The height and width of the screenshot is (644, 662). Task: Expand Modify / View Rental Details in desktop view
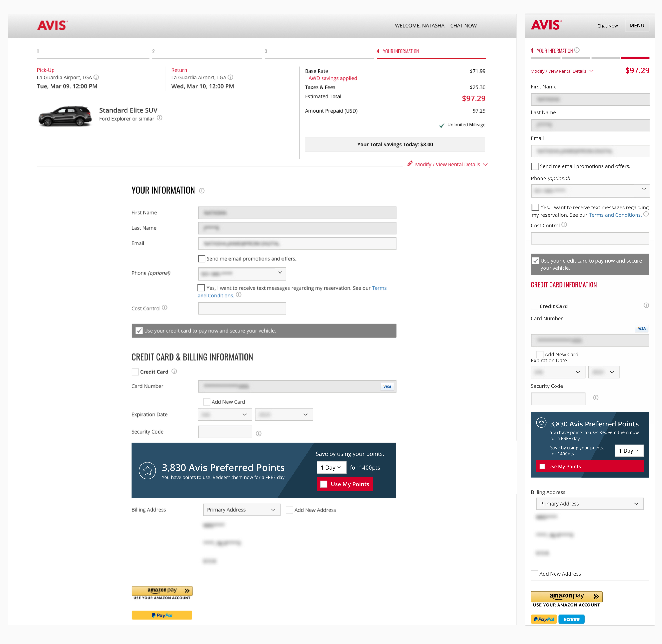click(x=447, y=164)
